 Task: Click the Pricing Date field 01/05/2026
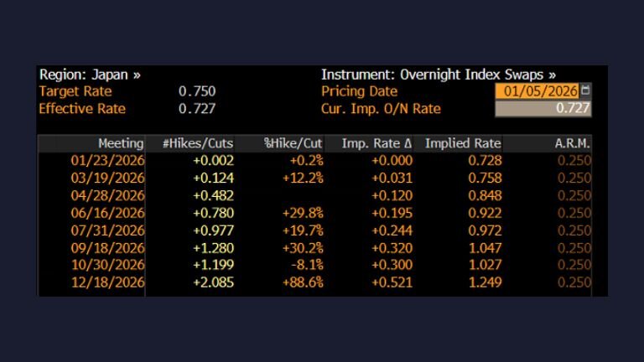[538, 90]
